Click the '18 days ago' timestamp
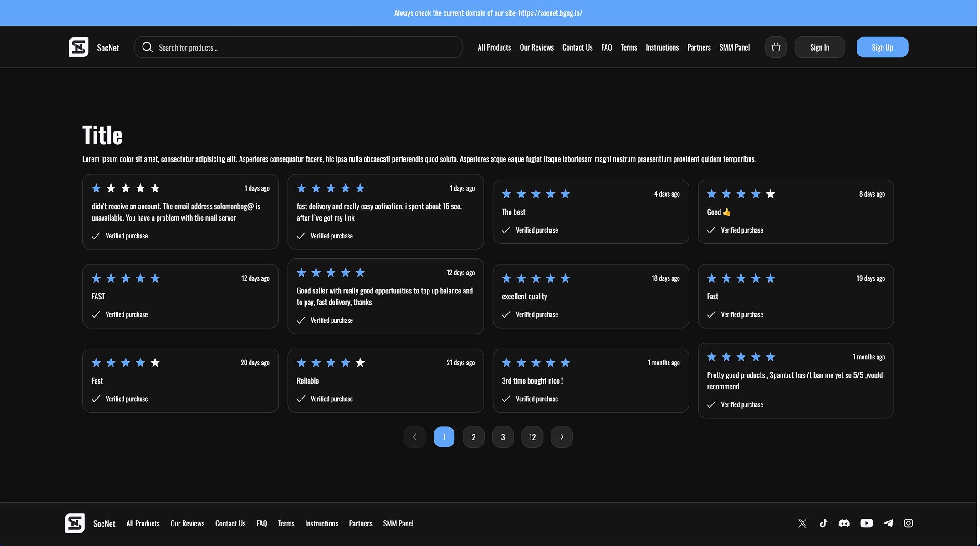 665,278
